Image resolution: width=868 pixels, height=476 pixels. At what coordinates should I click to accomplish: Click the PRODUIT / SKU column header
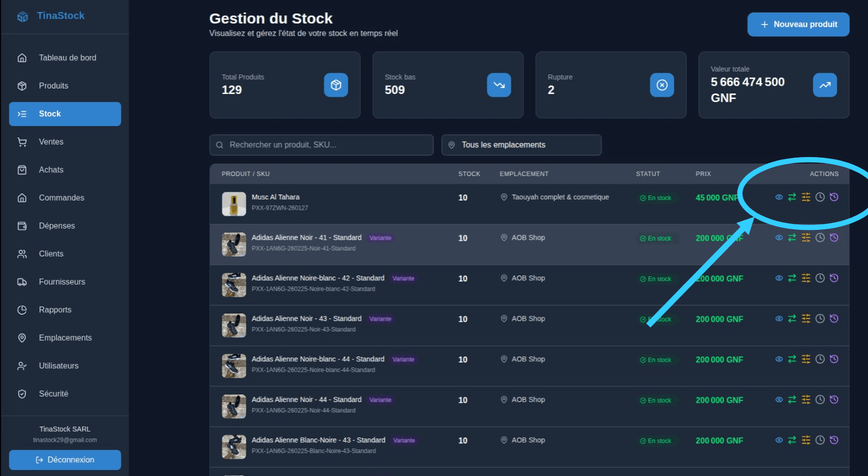pyautogui.click(x=245, y=174)
